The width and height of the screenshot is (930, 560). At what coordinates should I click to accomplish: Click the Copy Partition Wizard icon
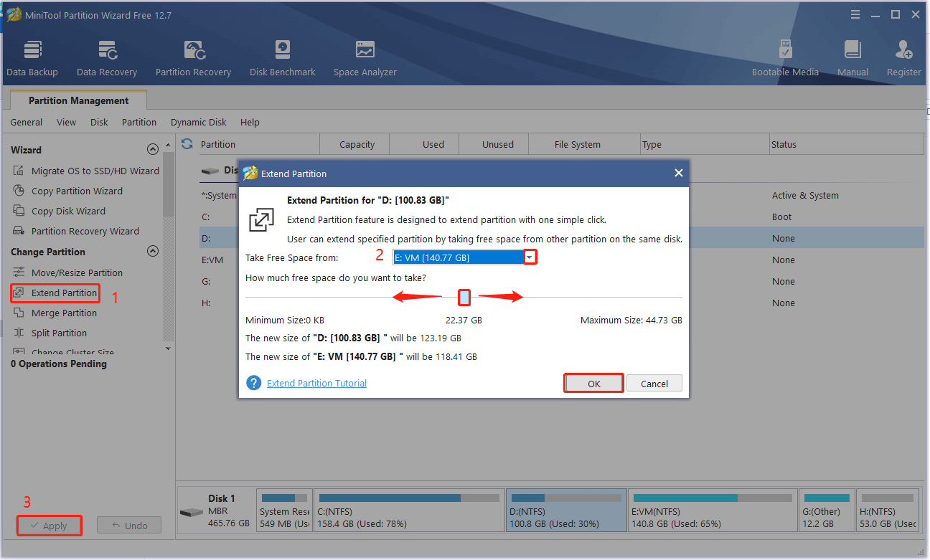[19, 191]
